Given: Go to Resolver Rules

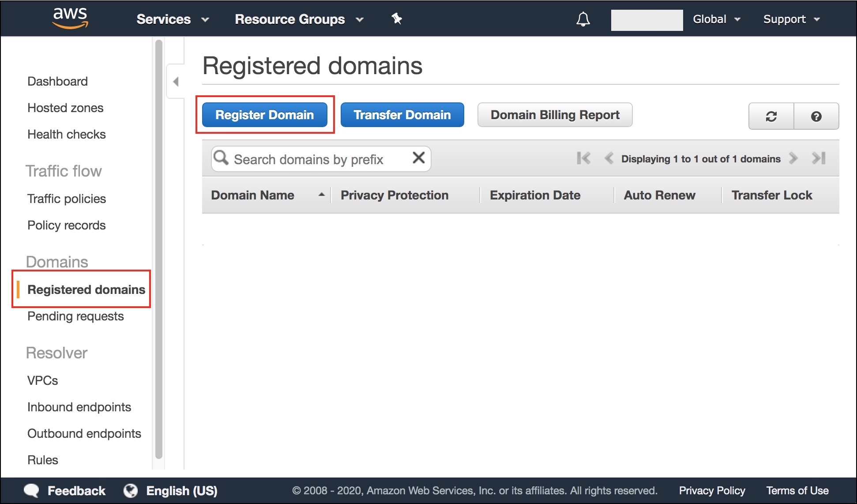Looking at the screenshot, I should tap(43, 460).
